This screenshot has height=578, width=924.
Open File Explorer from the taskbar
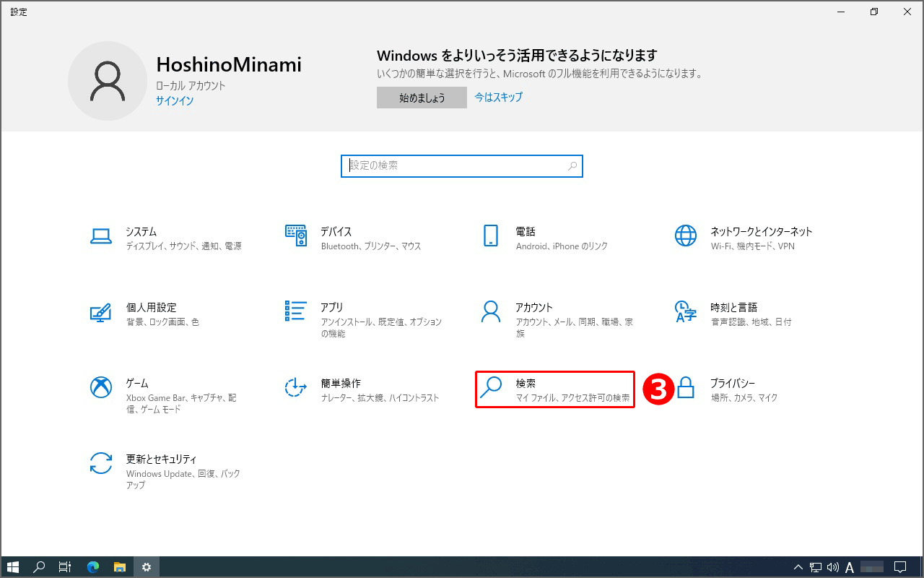pyautogui.click(x=120, y=567)
